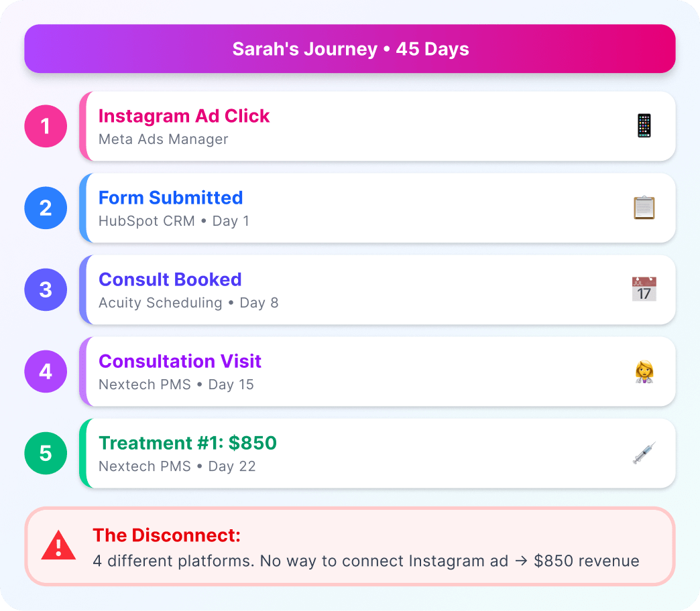Select the purple step 4 circle
Viewport: 700px width, 611px height.
click(x=46, y=371)
